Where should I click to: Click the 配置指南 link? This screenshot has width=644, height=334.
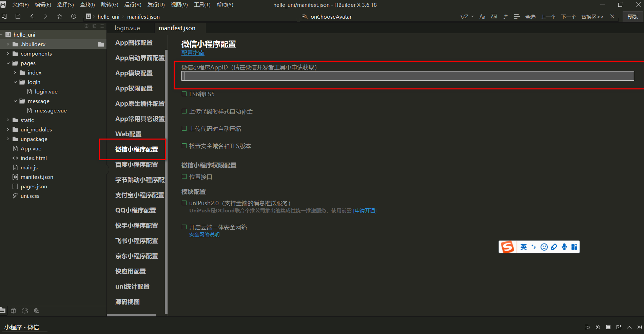tap(193, 53)
